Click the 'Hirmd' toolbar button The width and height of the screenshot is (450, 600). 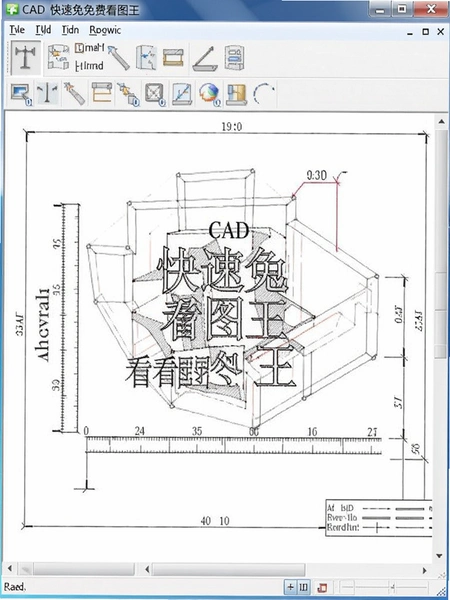90,66
